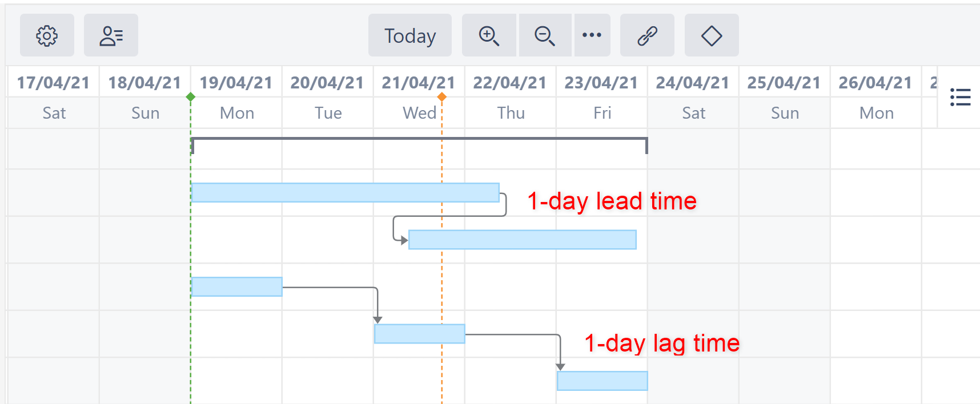Viewport: 980px width, 404px height.
Task: Select the Friday task bar after 1-day lag
Action: click(602, 381)
